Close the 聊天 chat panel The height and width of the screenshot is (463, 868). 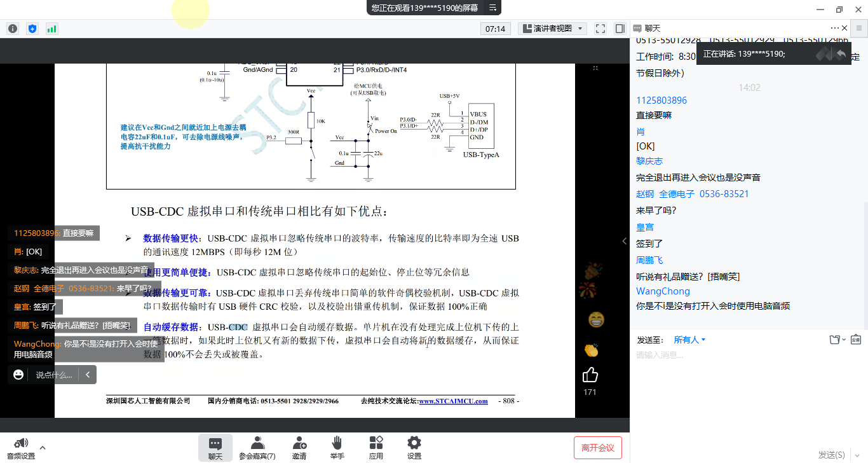[x=844, y=28]
